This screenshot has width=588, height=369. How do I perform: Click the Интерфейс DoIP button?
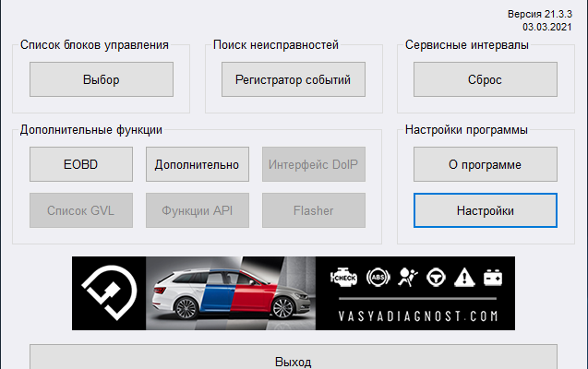pos(314,164)
